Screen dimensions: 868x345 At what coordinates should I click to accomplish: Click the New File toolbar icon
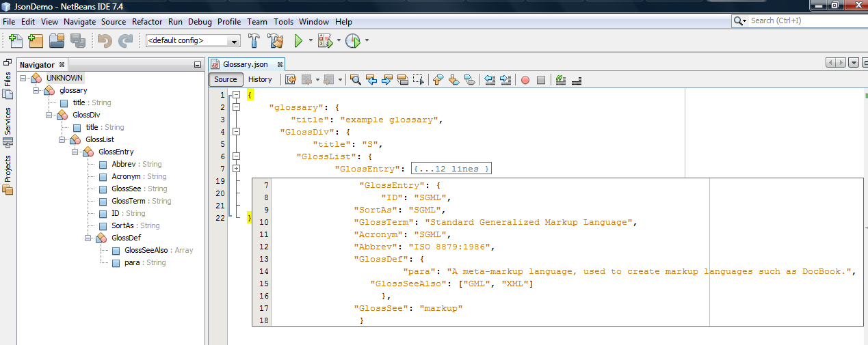point(15,41)
